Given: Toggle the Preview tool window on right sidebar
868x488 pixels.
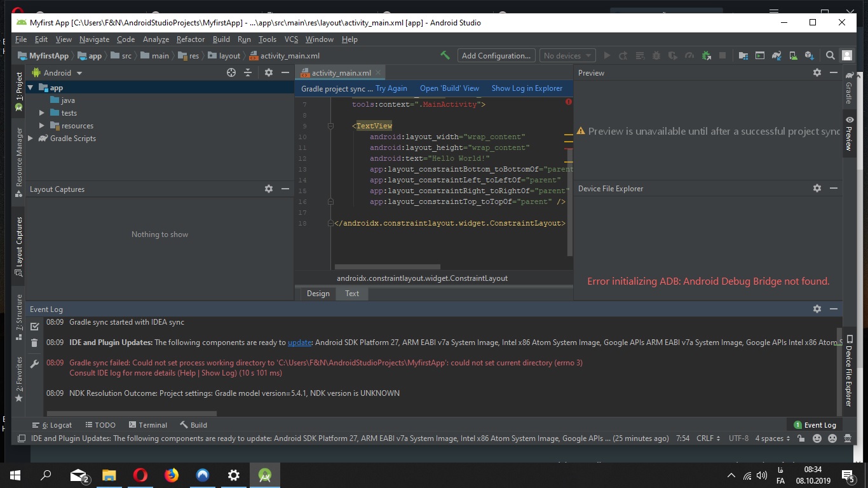Looking at the screenshot, I should point(849,133).
